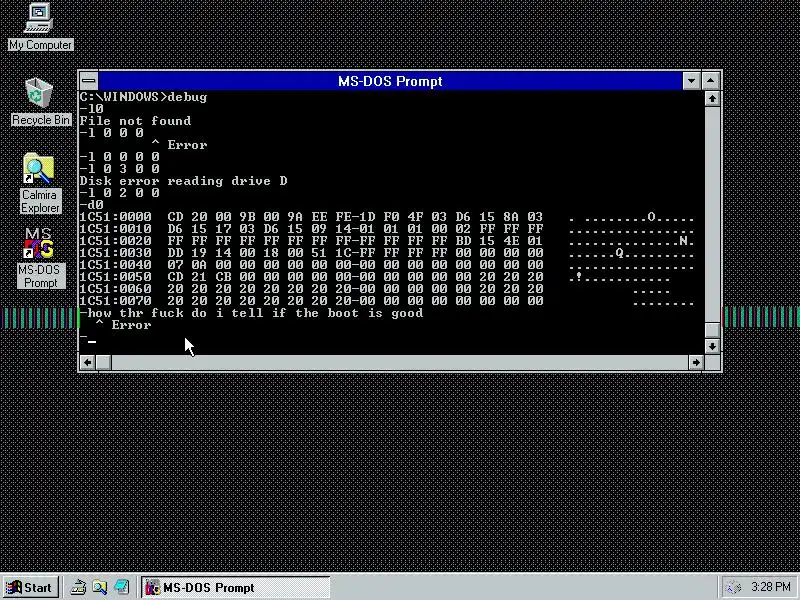The image size is (800, 600).
Task: Click the '-l 0 2 0 0' command line
Action: [119, 193]
